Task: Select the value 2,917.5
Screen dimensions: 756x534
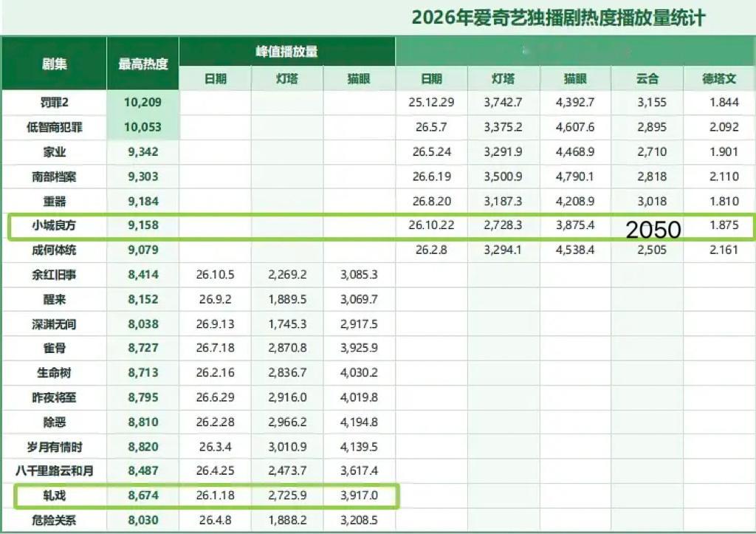Action: click(359, 324)
